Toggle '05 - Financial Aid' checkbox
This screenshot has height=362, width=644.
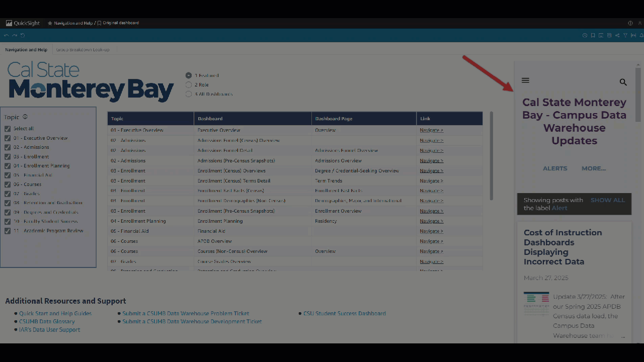(x=8, y=175)
